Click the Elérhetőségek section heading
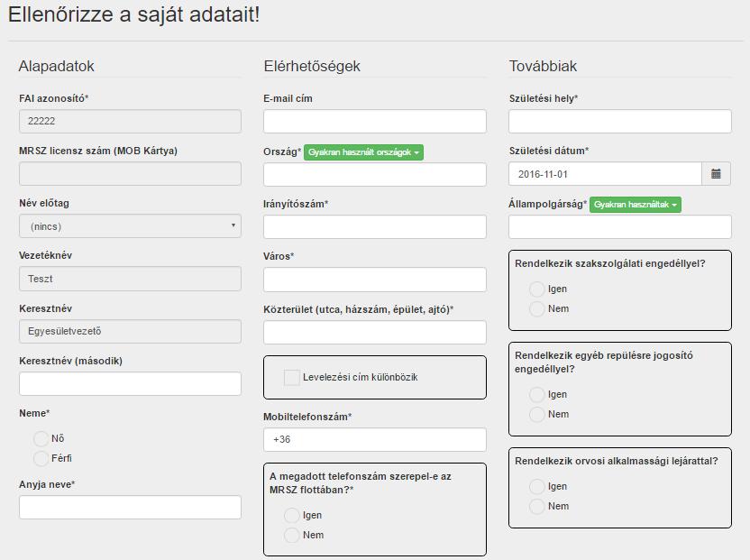 (x=312, y=66)
